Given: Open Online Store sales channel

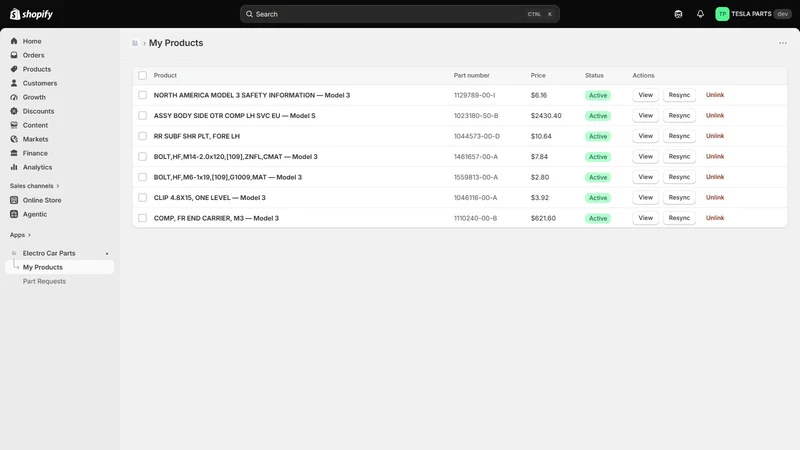Looking at the screenshot, I should coord(42,200).
